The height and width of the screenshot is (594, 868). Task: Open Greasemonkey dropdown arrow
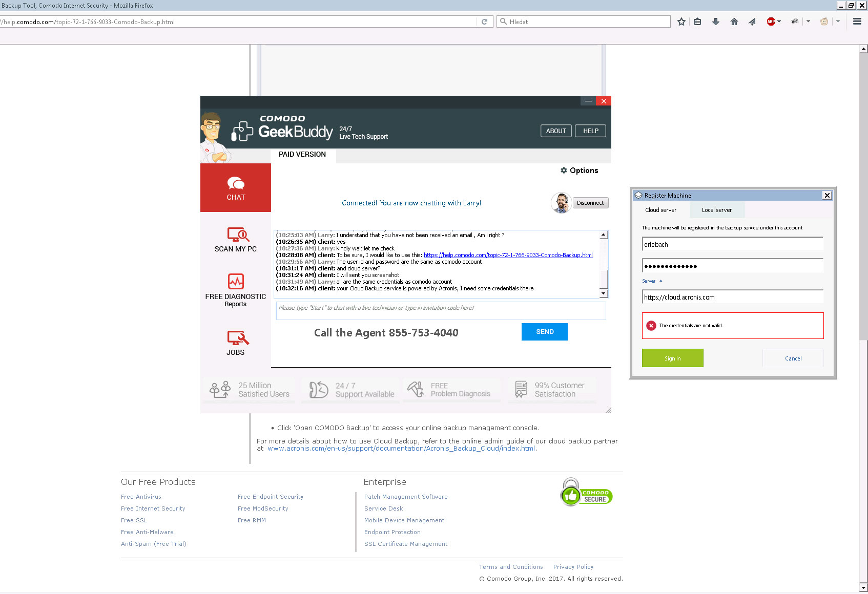point(838,22)
